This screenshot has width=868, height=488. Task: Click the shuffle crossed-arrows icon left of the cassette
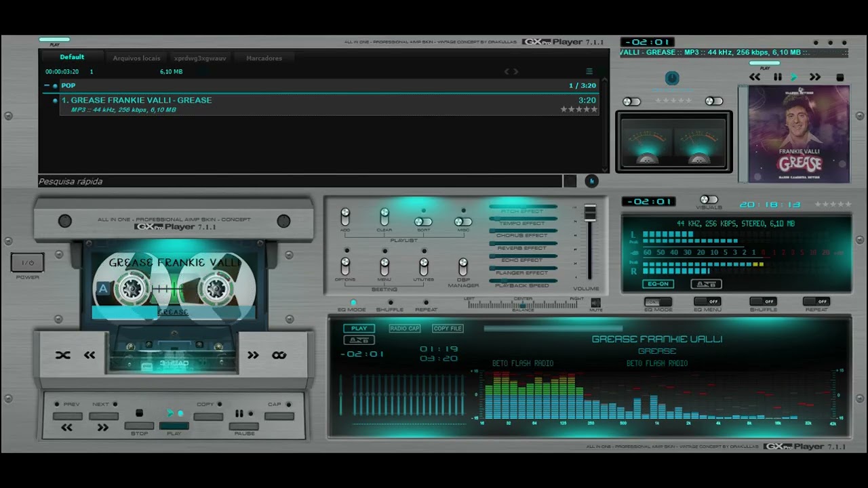[63, 355]
